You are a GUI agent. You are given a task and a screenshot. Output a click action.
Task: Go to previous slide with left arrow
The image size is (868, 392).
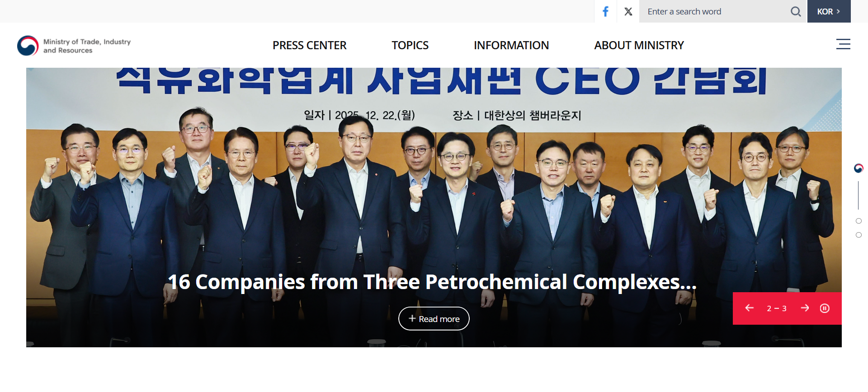(749, 308)
